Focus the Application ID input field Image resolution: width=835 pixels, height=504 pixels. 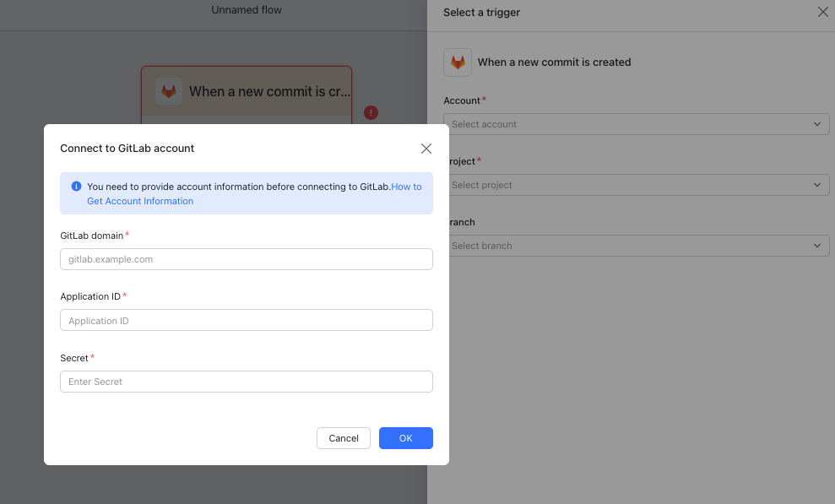(x=246, y=320)
